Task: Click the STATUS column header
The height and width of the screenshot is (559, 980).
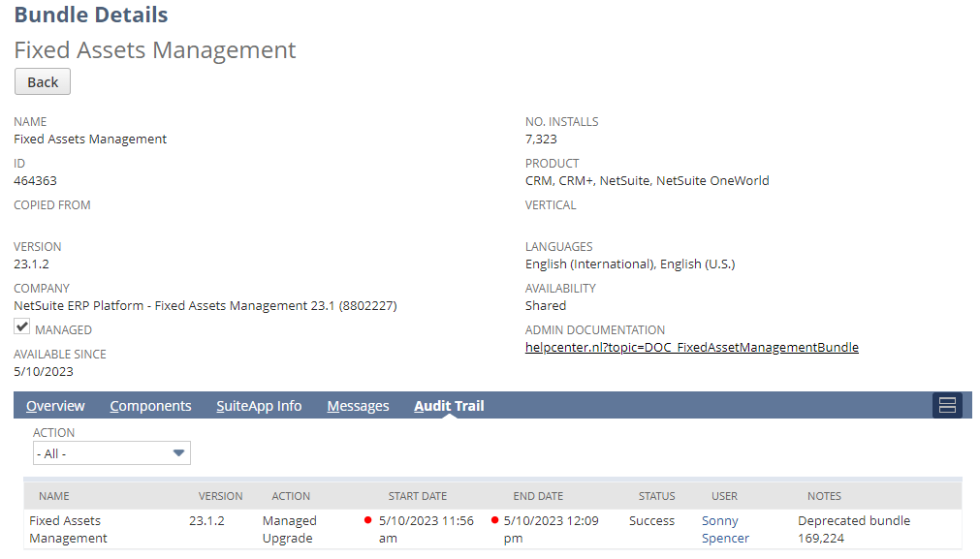Action: pos(656,495)
